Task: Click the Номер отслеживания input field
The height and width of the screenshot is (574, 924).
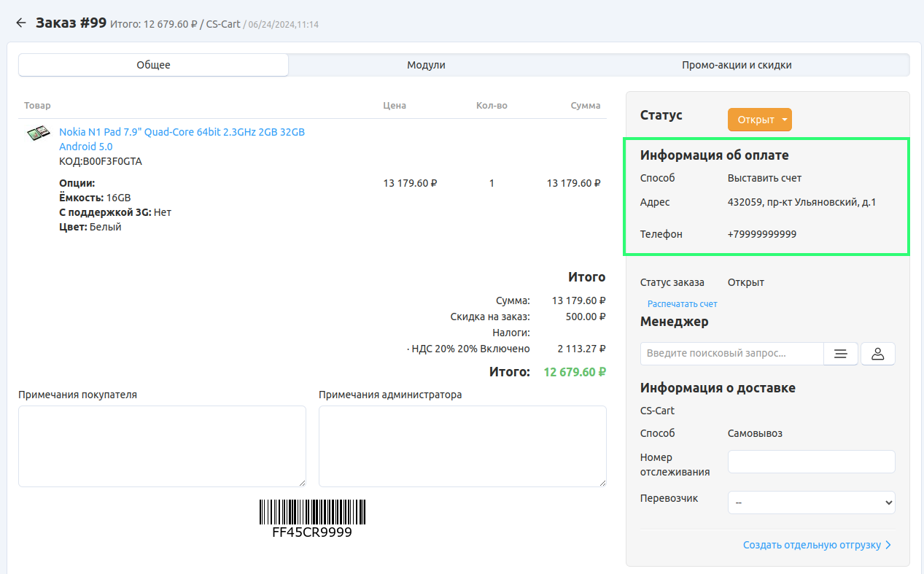Action: [811, 462]
